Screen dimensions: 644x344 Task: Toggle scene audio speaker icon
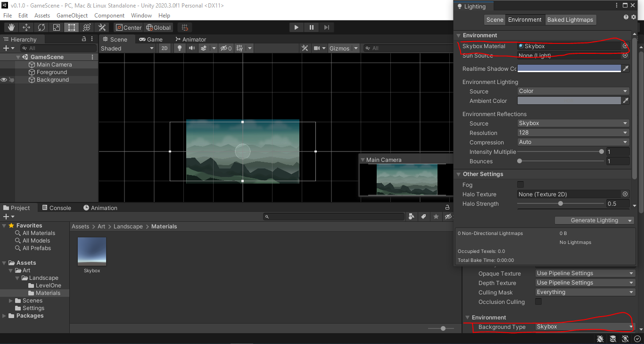click(x=191, y=48)
